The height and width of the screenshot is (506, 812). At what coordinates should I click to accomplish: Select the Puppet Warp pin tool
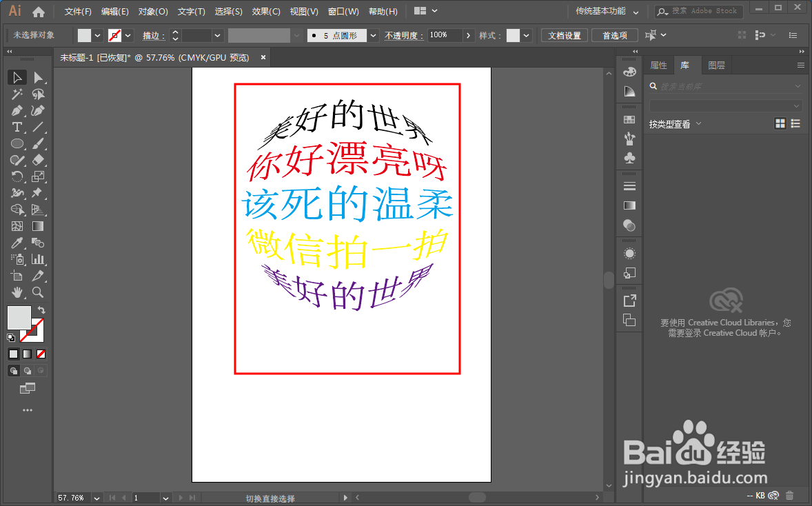point(39,193)
